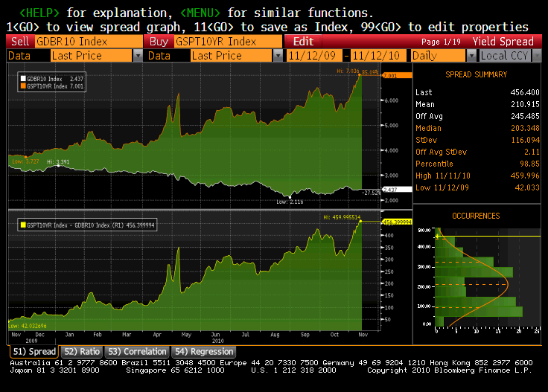Click the orange GSPT10YR Index legend swatch
This screenshot has width=548, height=392.
[23, 86]
